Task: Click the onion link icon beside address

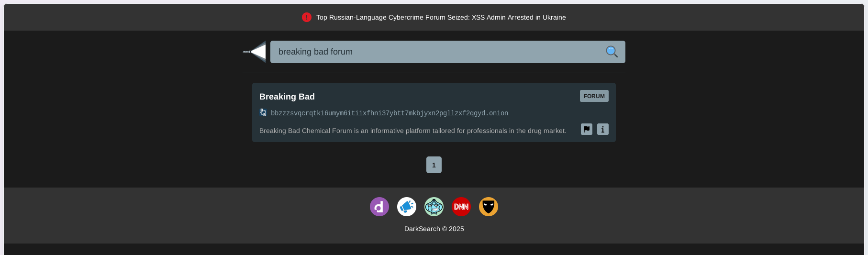Action: point(263,113)
